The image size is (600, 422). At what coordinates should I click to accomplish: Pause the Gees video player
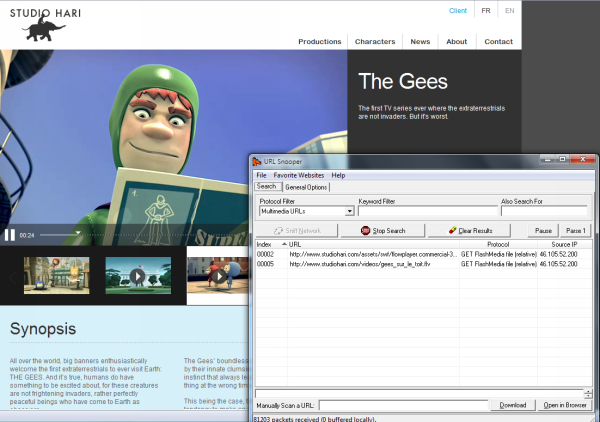[10, 235]
